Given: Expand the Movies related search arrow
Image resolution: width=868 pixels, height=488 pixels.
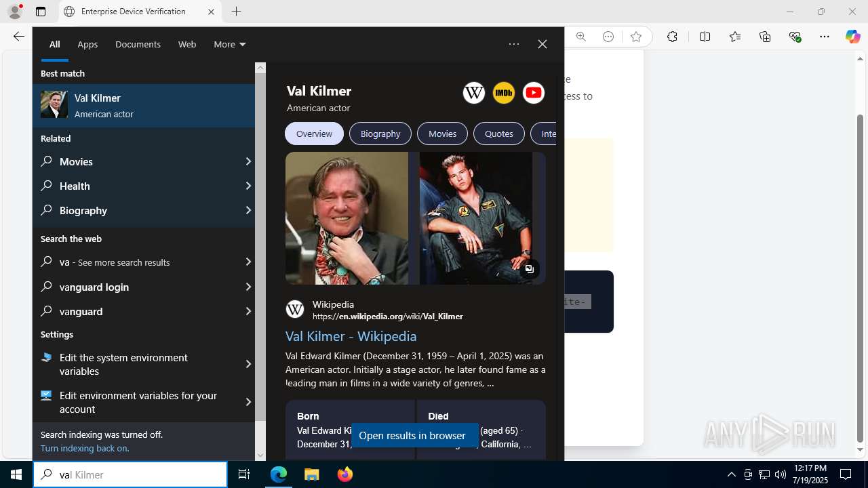Looking at the screenshot, I should point(248,161).
